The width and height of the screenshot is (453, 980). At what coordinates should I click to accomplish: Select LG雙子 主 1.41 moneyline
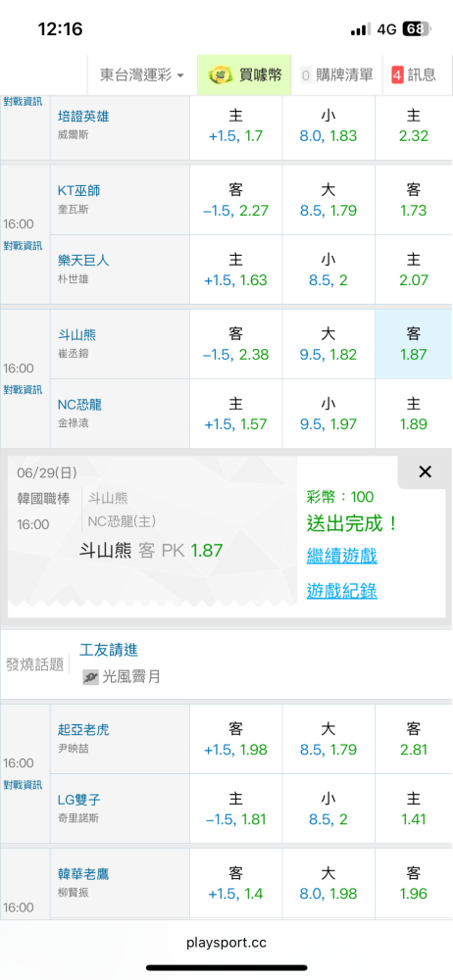tap(414, 808)
